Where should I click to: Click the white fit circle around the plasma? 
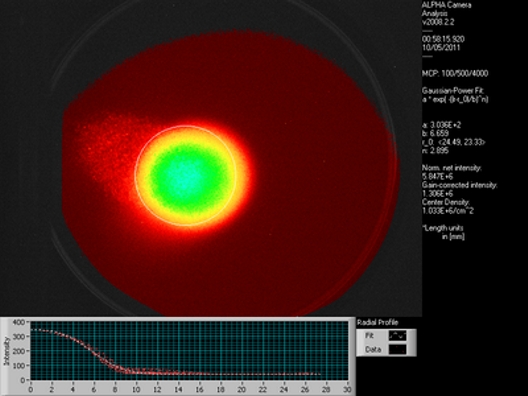(136, 175)
